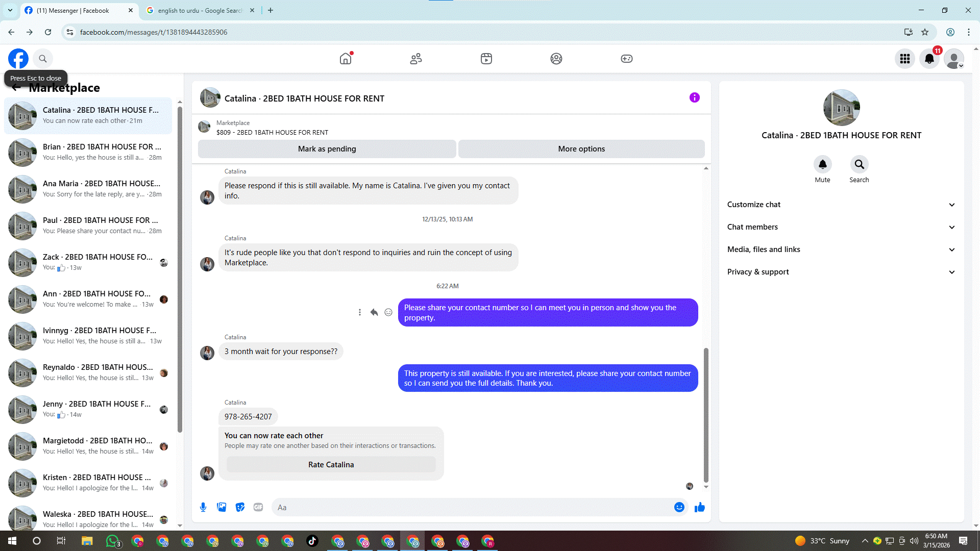Open a new browser tab
980x551 pixels.
tap(271, 10)
